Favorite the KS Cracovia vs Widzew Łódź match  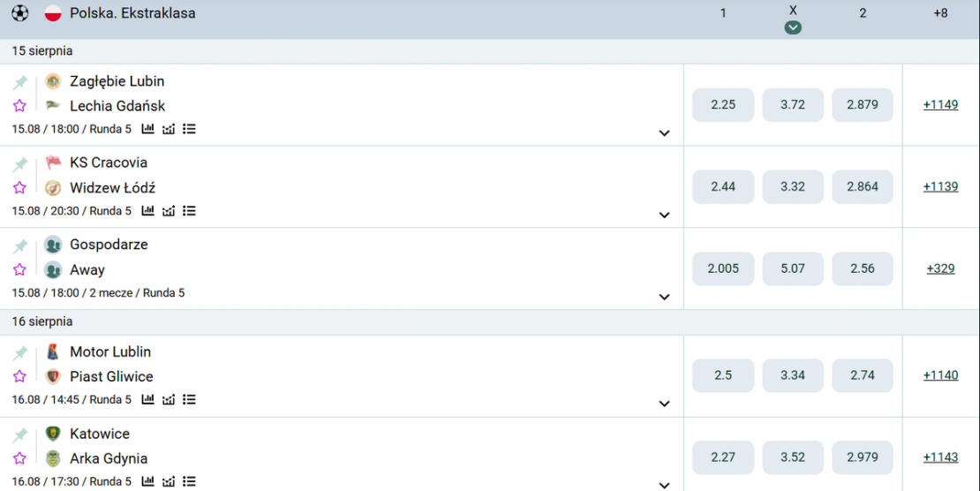[x=20, y=187]
